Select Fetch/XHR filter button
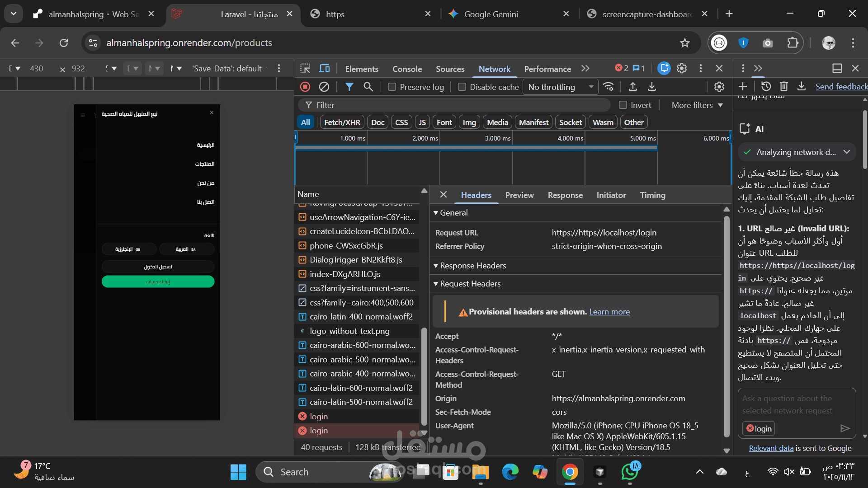 coord(342,122)
